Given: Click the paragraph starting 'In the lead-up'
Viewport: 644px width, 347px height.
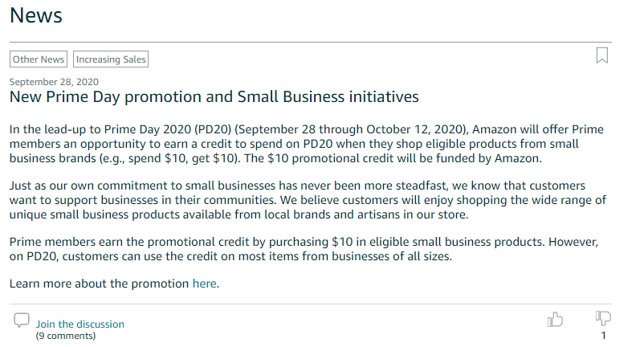Looking at the screenshot, I should 305,144.
